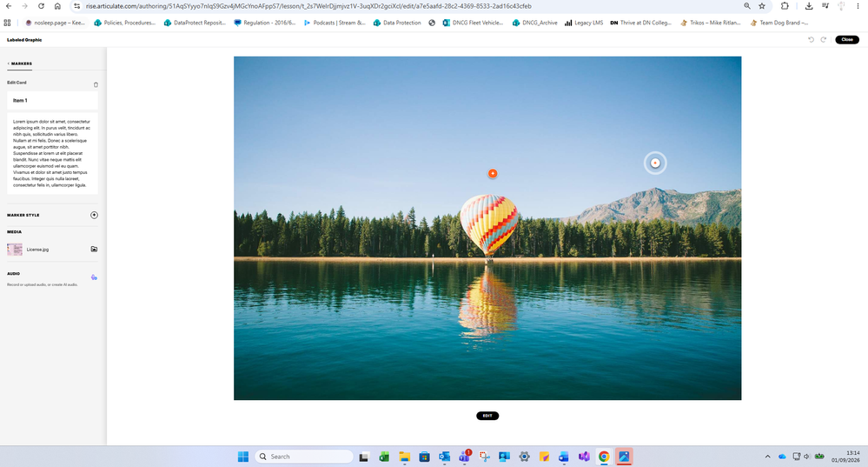
Task: Click the Item 1 title field
Action: point(53,100)
